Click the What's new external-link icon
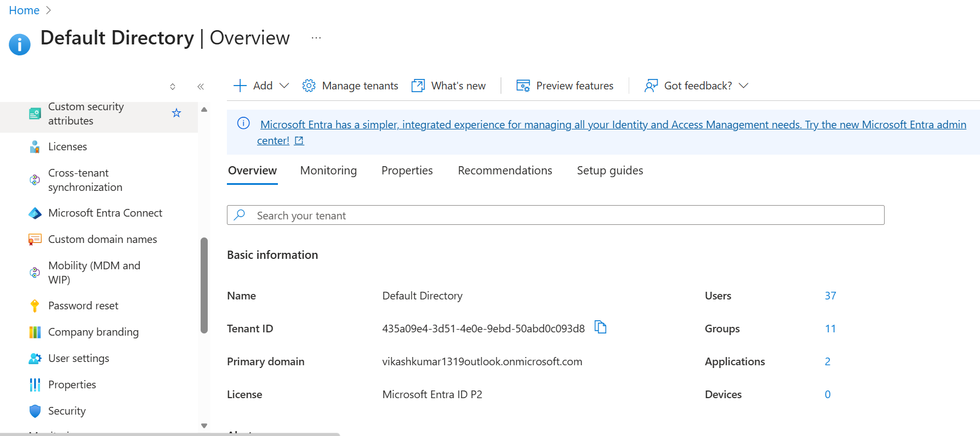The image size is (980, 436). click(x=418, y=86)
